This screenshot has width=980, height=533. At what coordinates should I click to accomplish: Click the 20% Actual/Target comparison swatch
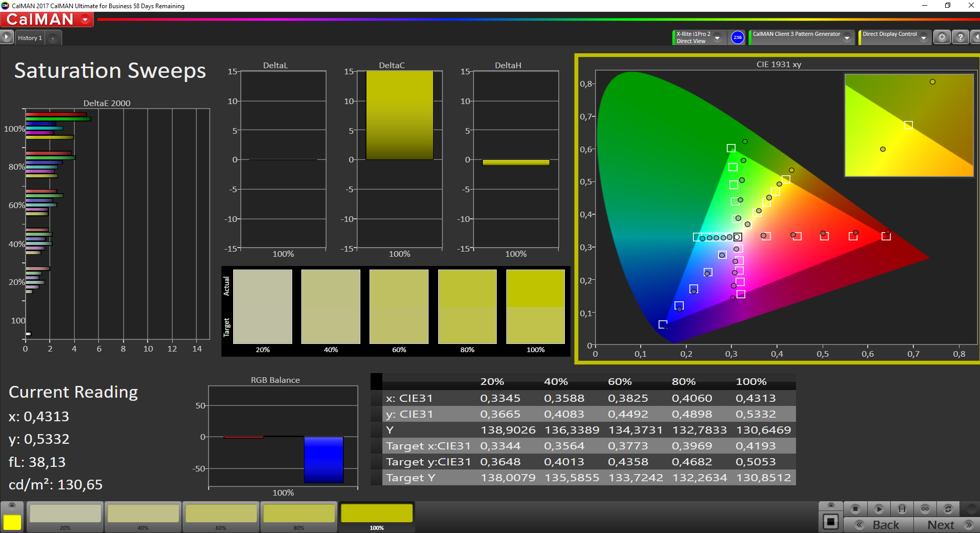262,306
